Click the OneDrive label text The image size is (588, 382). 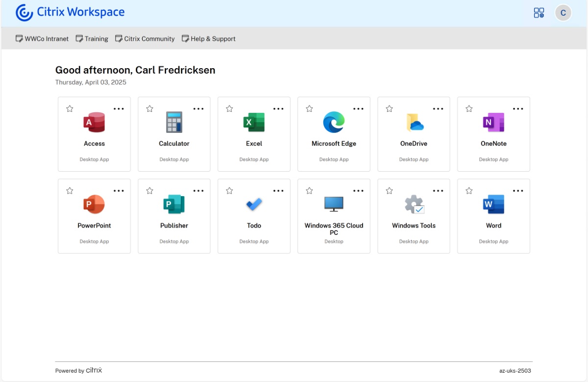pyautogui.click(x=414, y=144)
